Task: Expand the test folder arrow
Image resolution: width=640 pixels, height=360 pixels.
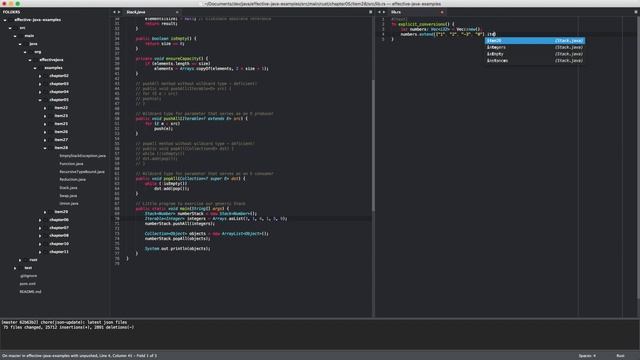Action: (15, 268)
